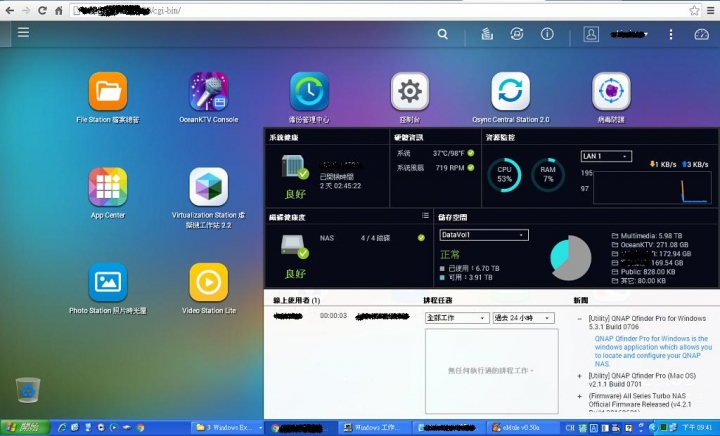720x436 pixels.
Task: Open the recycle bin on desktop
Action: pyautogui.click(x=28, y=390)
